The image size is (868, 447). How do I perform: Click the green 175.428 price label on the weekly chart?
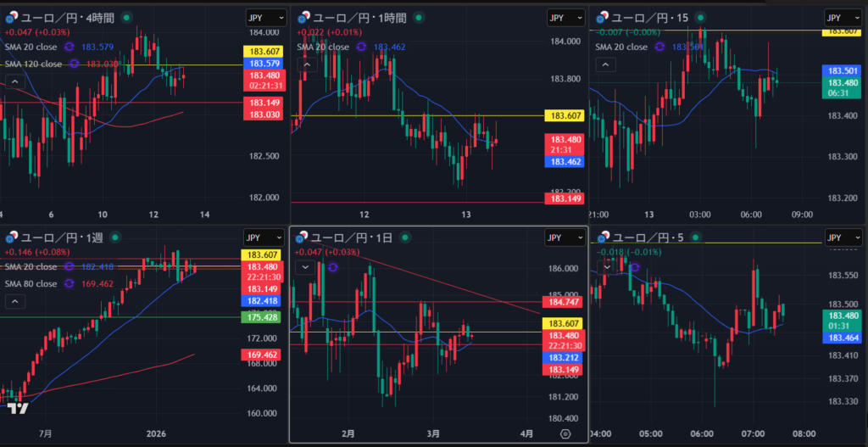click(x=261, y=317)
